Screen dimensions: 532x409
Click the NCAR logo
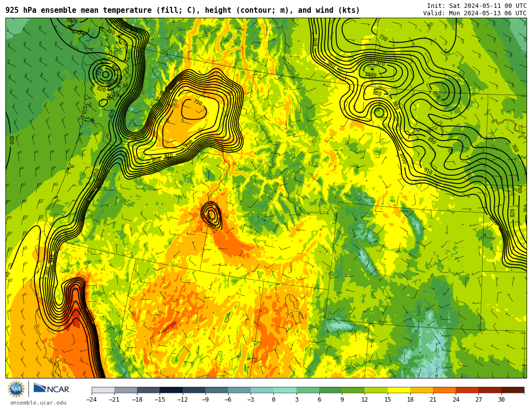click(x=52, y=388)
